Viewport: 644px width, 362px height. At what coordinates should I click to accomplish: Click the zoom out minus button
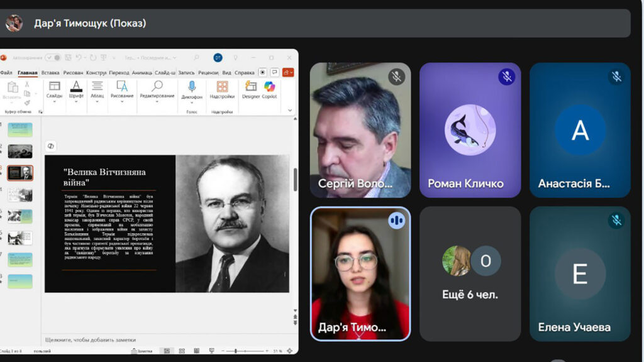click(223, 351)
